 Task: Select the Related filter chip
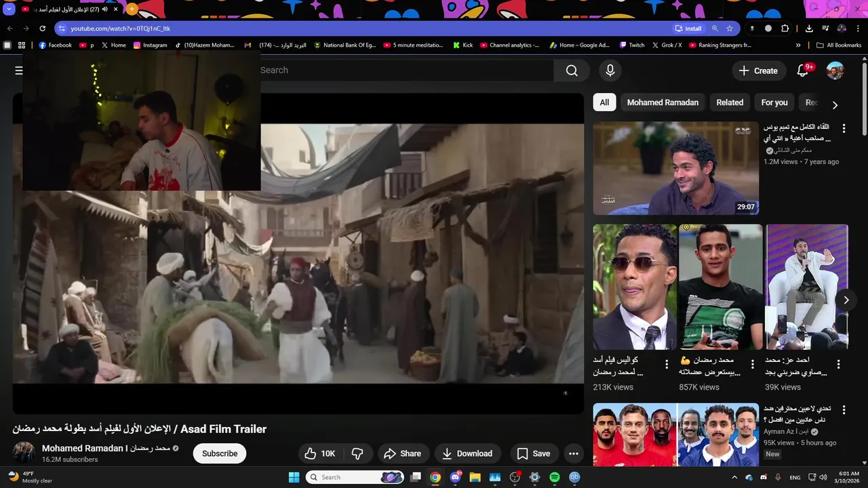pyautogui.click(x=730, y=102)
